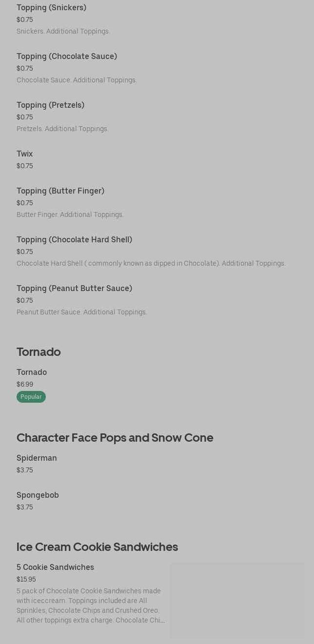Click Character Face Pops and Snow Cone heading
Screen dimensions: 314x644
pyautogui.click(x=115, y=438)
